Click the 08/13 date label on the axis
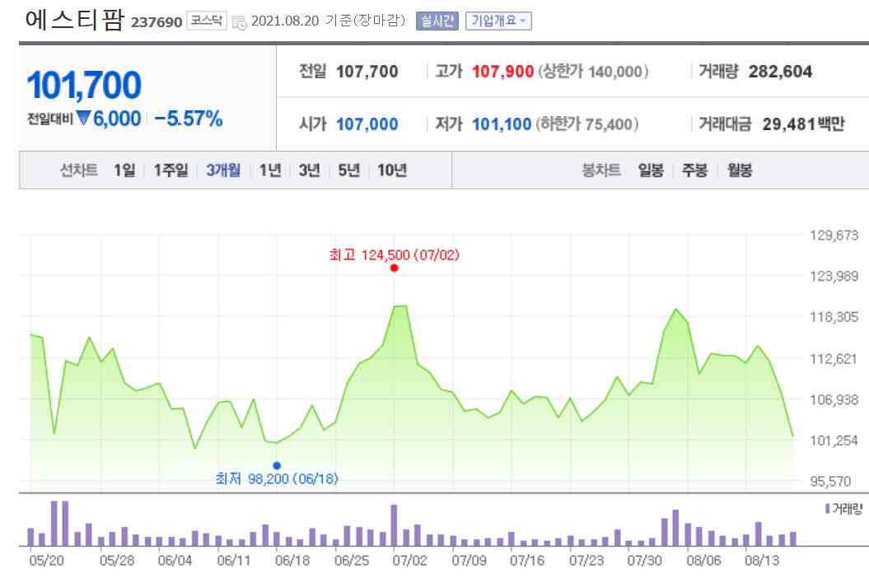This screenshot has height=588, width=869. tap(761, 560)
